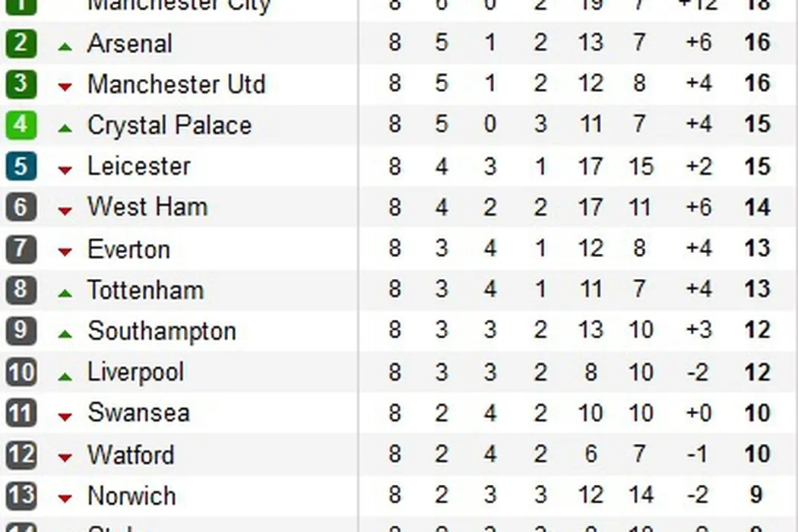Open the Arsenal team link
This screenshot has height=532, width=798.
[x=130, y=43]
